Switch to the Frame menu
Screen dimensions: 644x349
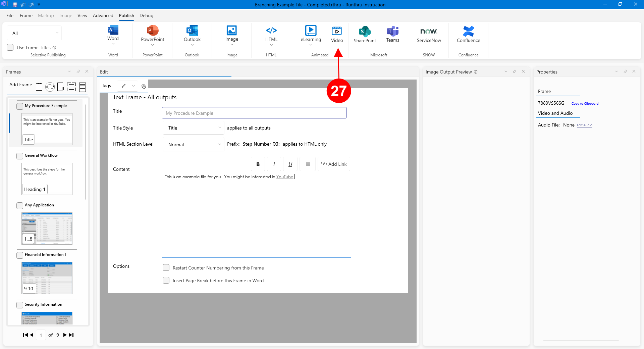point(26,15)
